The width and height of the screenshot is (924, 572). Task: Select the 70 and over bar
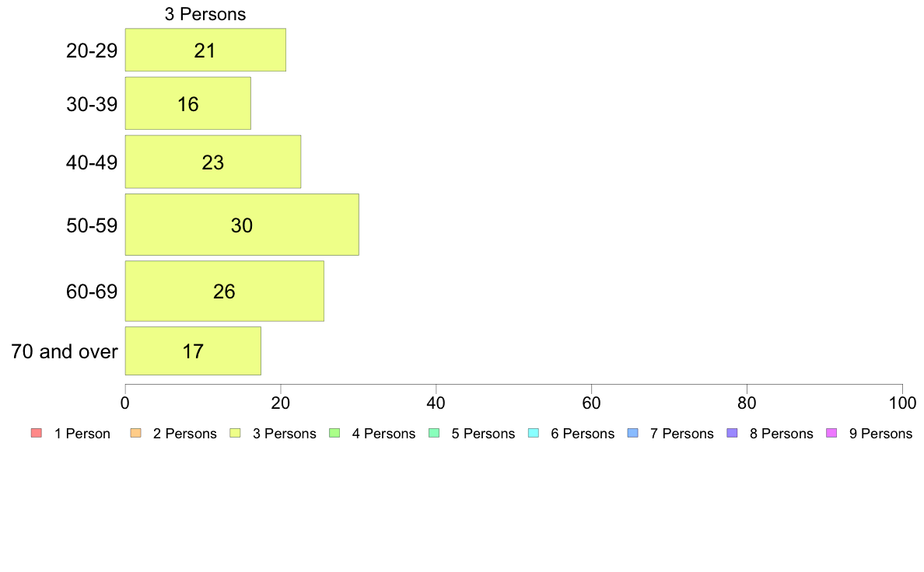pyautogui.click(x=193, y=351)
